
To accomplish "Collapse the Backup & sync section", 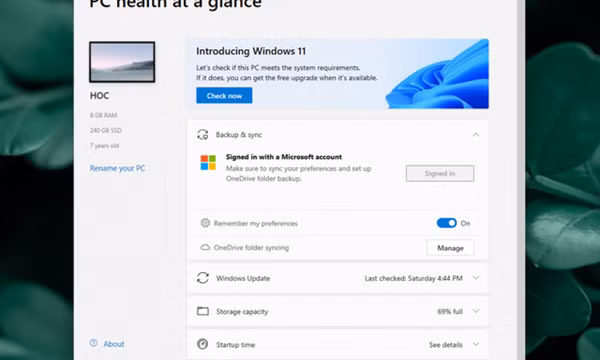I will (476, 135).
